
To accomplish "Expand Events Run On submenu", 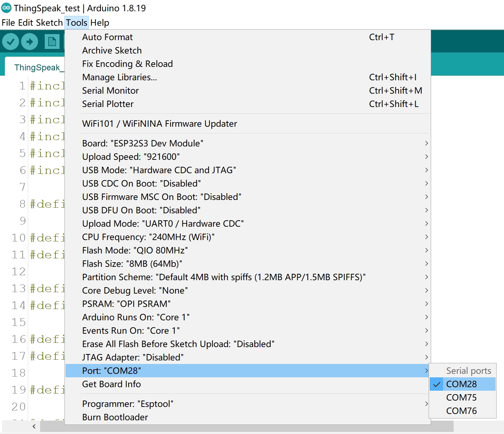I will tap(248, 331).
